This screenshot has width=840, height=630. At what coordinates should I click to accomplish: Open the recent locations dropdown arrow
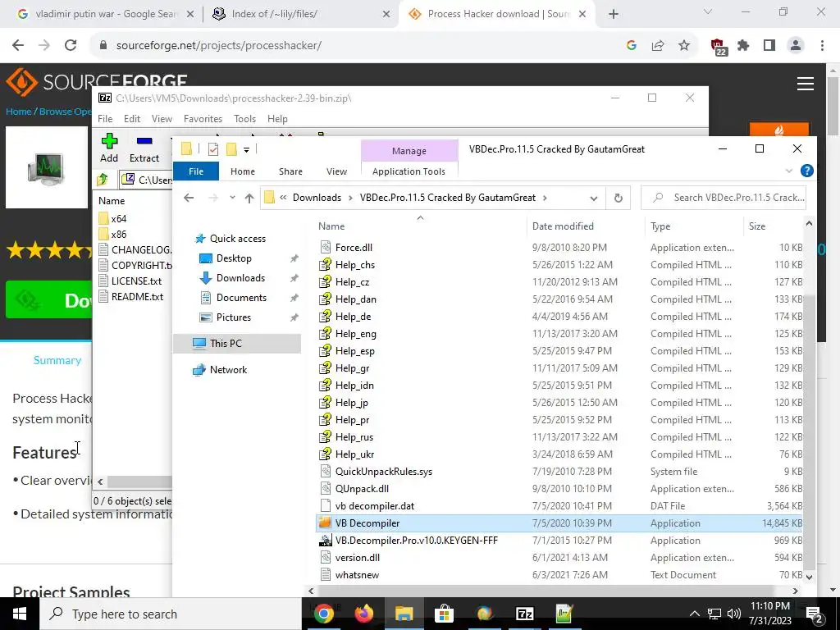pyautogui.click(x=232, y=198)
